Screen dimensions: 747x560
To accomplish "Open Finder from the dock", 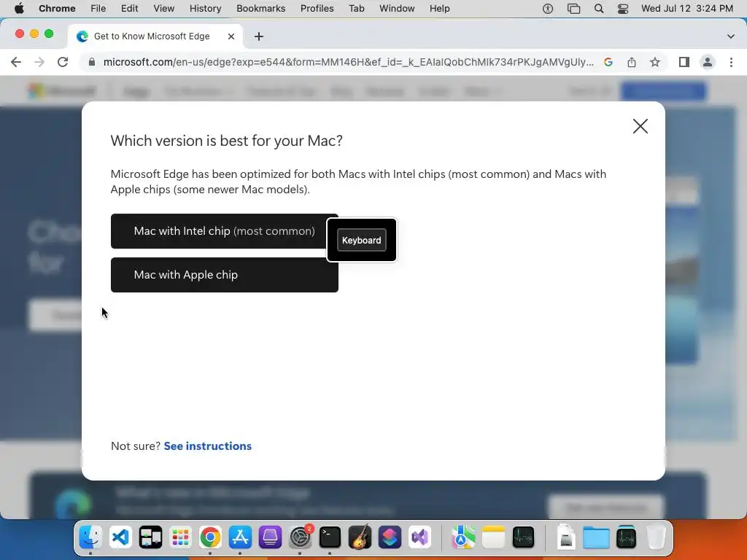I will 90,537.
